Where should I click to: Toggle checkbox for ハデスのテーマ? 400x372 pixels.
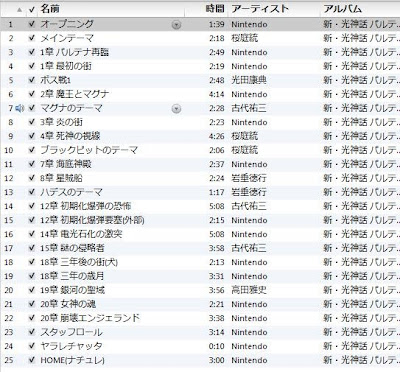[32, 192]
